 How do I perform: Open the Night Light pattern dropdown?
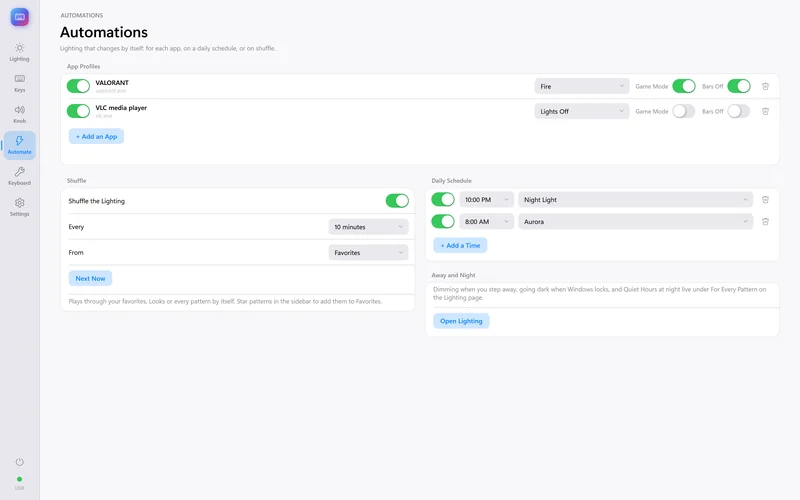click(x=635, y=199)
